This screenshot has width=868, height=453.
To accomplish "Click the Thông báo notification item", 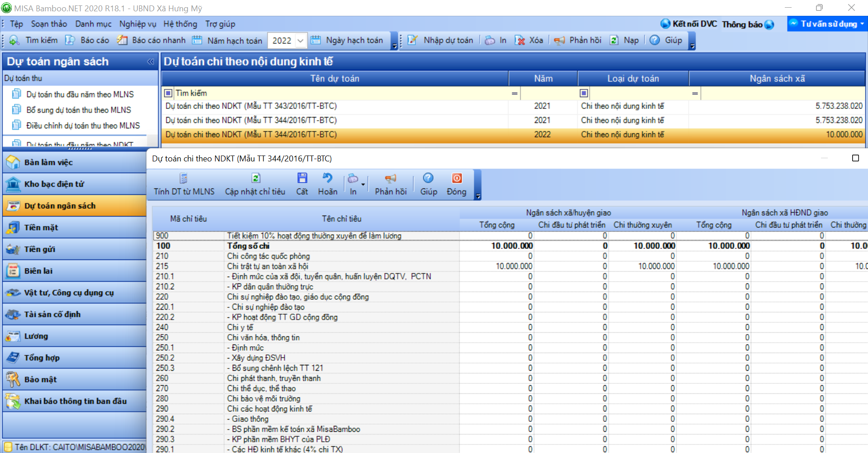I will point(748,24).
